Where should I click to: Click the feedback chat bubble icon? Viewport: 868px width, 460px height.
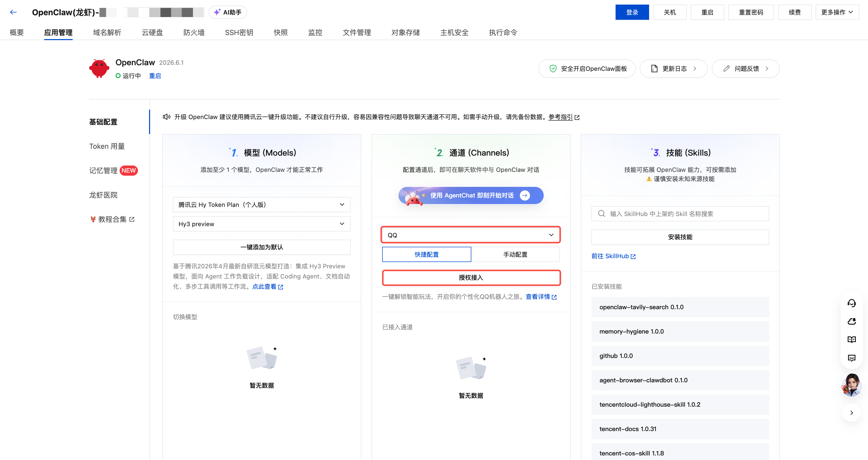(x=851, y=358)
